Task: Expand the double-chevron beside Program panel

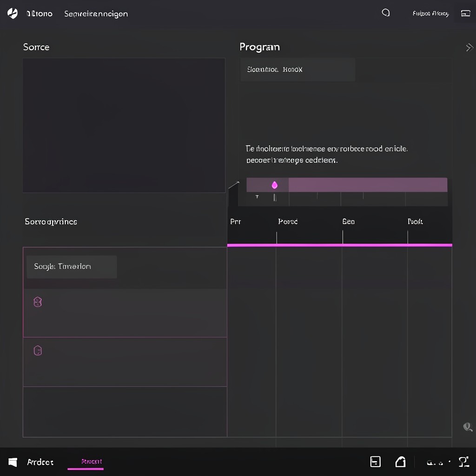Action: pos(469,48)
